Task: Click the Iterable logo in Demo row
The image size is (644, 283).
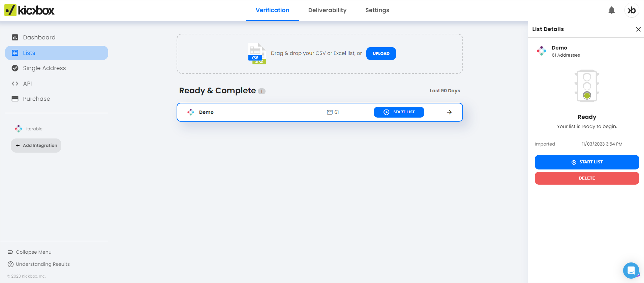Action: coord(191,112)
